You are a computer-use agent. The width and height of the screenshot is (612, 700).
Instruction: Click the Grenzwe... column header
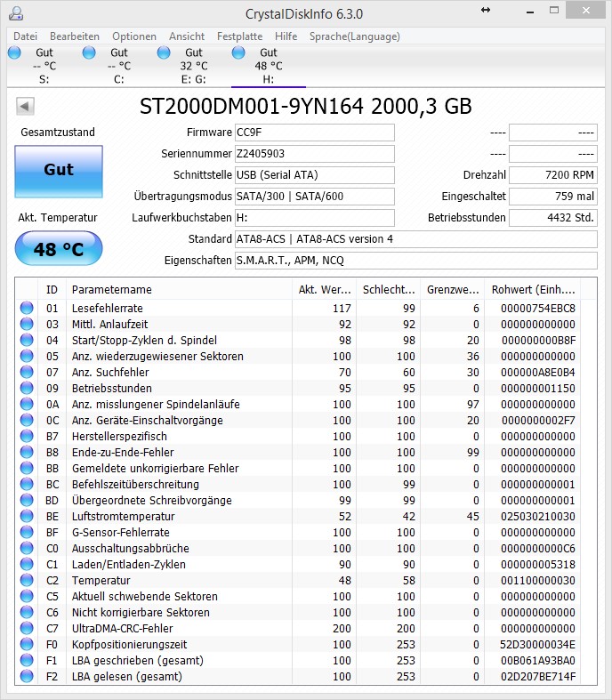(453, 289)
